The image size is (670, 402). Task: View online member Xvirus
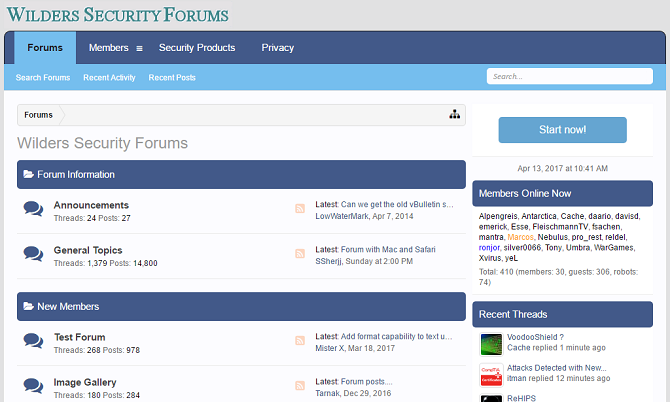tap(489, 258)
